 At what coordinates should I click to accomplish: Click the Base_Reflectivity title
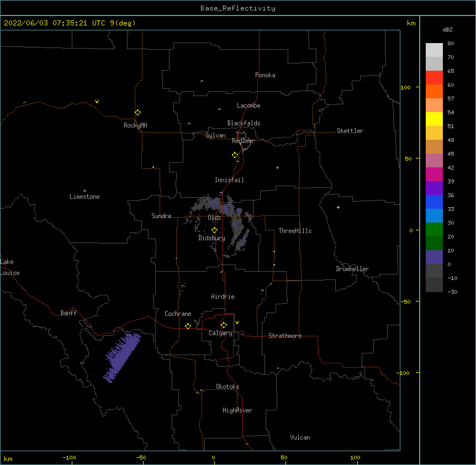(x=238, y=8)
